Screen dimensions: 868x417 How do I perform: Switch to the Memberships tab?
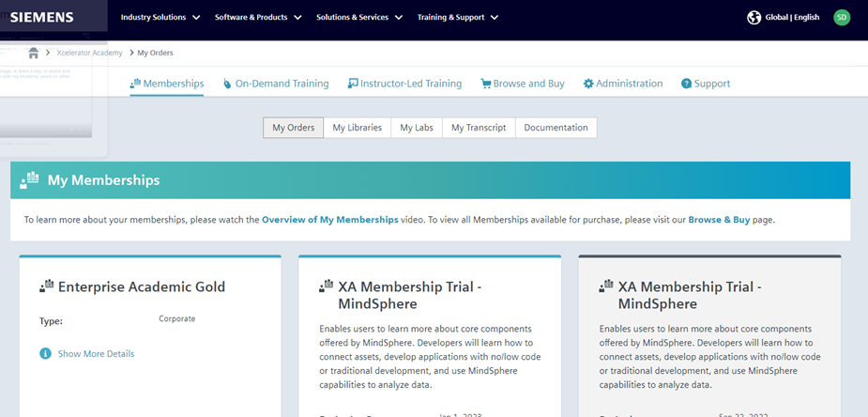coord(167,84)
